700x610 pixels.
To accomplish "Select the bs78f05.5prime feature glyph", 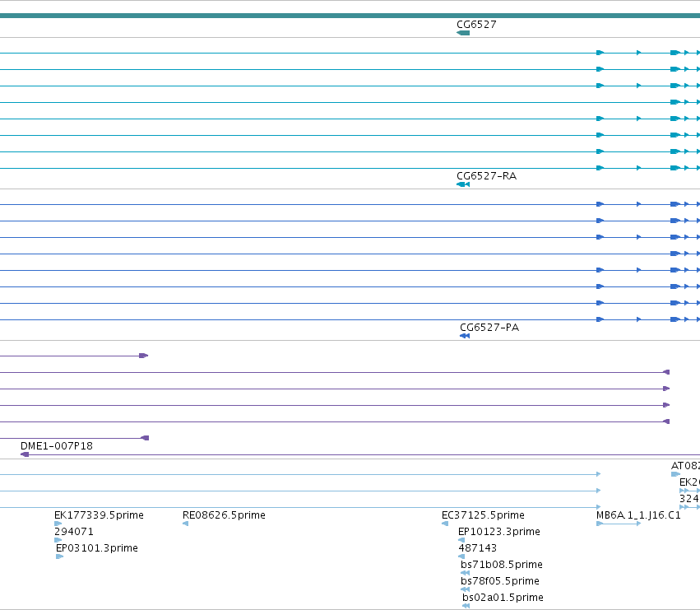I will [466, 590].
